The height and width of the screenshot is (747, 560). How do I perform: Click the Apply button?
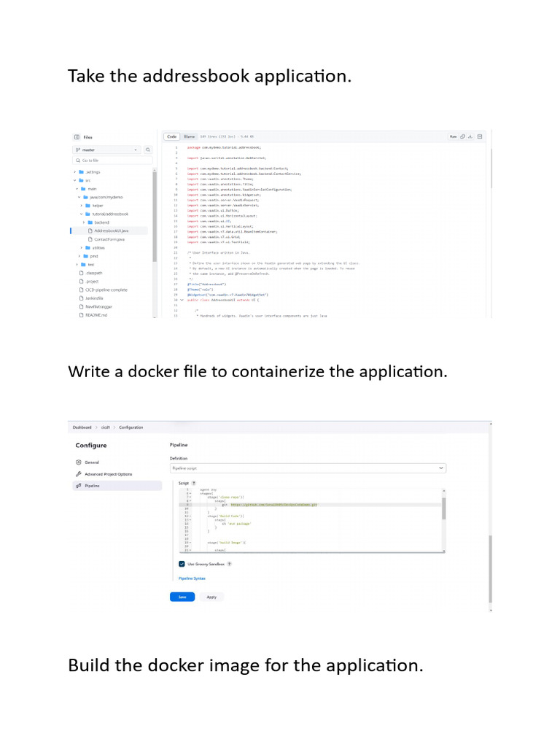tap(211, 597)
